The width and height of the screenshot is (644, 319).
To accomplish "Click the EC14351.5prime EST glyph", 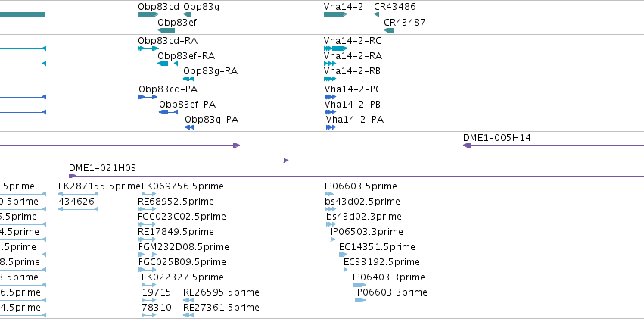I will tap(343, 255).
